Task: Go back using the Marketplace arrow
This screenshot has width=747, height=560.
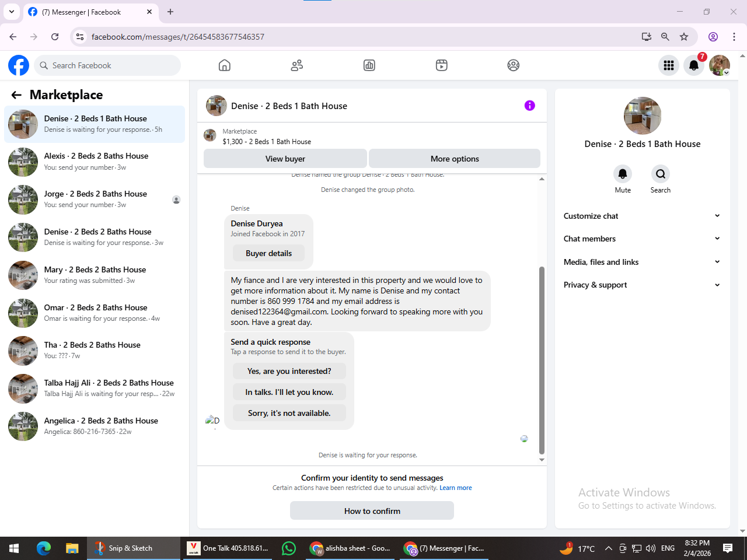Action: coord(16,95)
